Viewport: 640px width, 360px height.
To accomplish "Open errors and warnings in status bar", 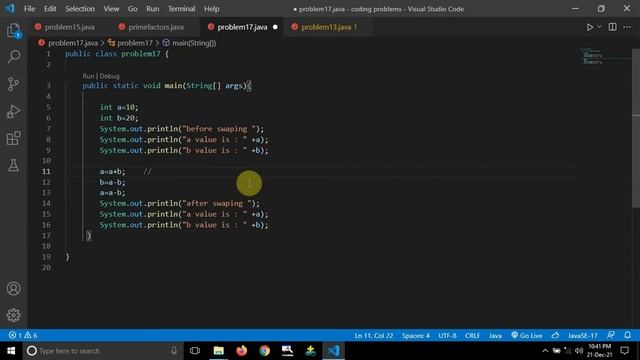I will tap(23, 335).
